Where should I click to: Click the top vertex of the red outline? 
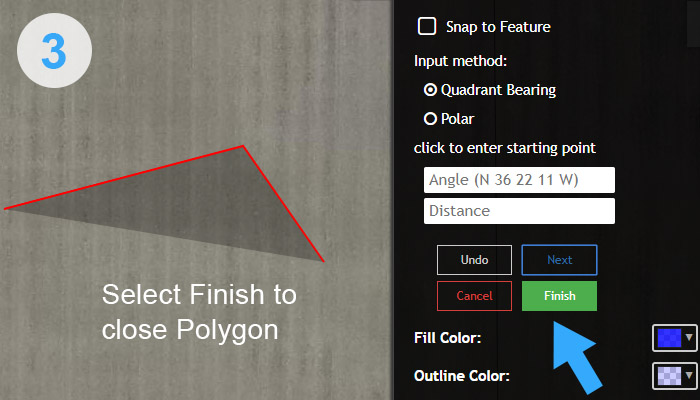click(x=243, y=146)
